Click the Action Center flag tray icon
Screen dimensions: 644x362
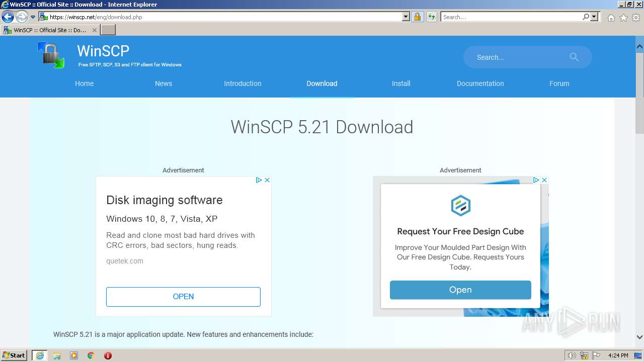(x=596, y=355)
